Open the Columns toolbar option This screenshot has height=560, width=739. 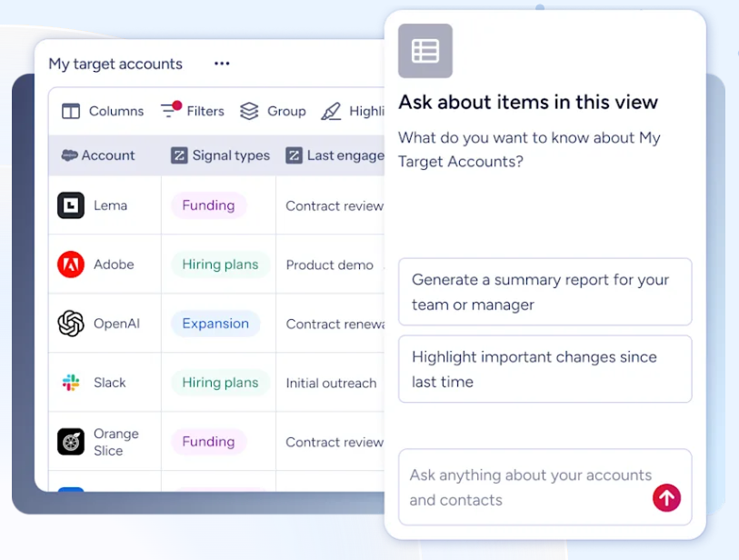pyautogui.click(x=103, y=111)
